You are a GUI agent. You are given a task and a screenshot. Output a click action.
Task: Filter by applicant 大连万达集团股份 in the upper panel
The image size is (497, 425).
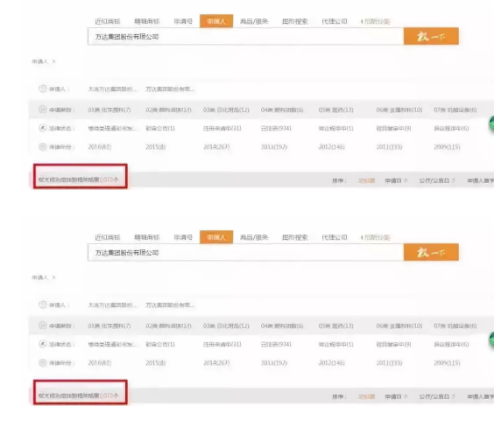pyautogui.click(x=112, y=89)
